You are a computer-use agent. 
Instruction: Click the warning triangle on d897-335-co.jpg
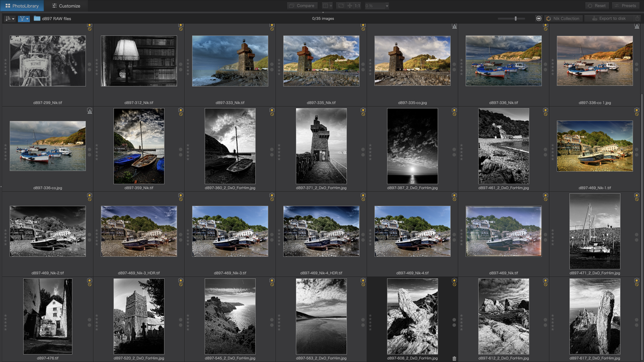click(x=454, y=26)
